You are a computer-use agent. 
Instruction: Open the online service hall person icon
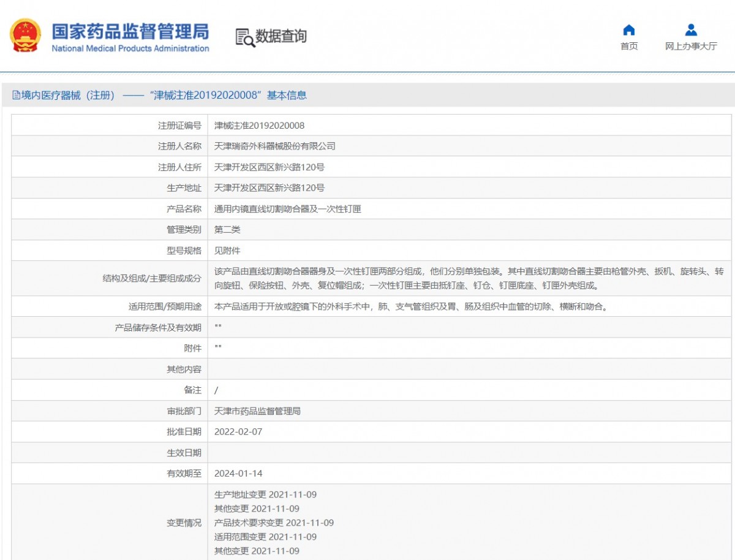[x=690, y=30]
